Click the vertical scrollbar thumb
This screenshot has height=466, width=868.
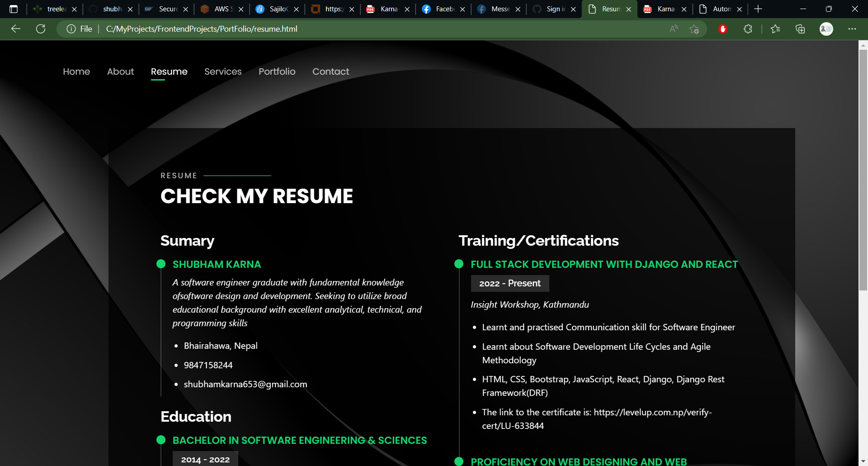coord(863,170)
